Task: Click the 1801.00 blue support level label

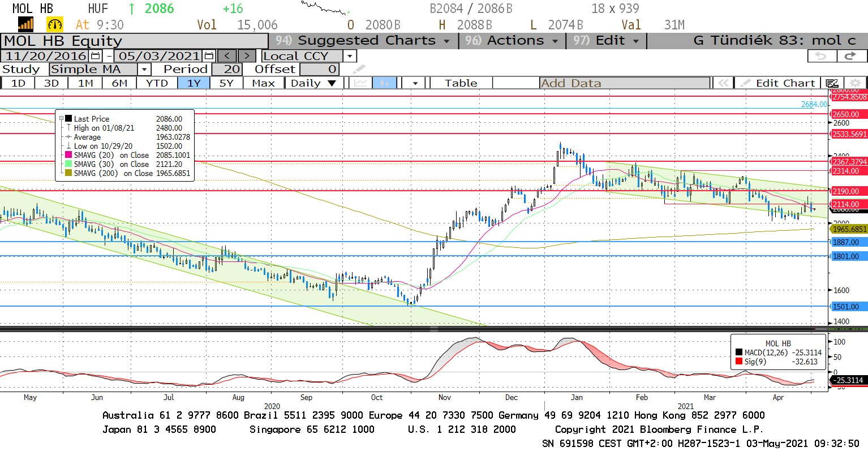Action: [848, 256]
